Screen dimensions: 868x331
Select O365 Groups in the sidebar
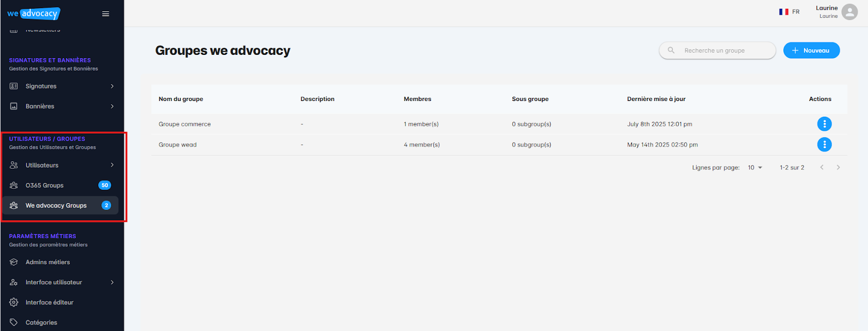pos(61,186)
